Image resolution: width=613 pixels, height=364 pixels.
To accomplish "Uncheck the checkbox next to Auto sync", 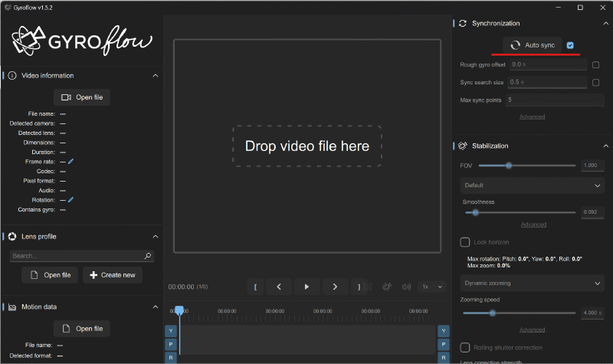I will [x=570, y=45].
